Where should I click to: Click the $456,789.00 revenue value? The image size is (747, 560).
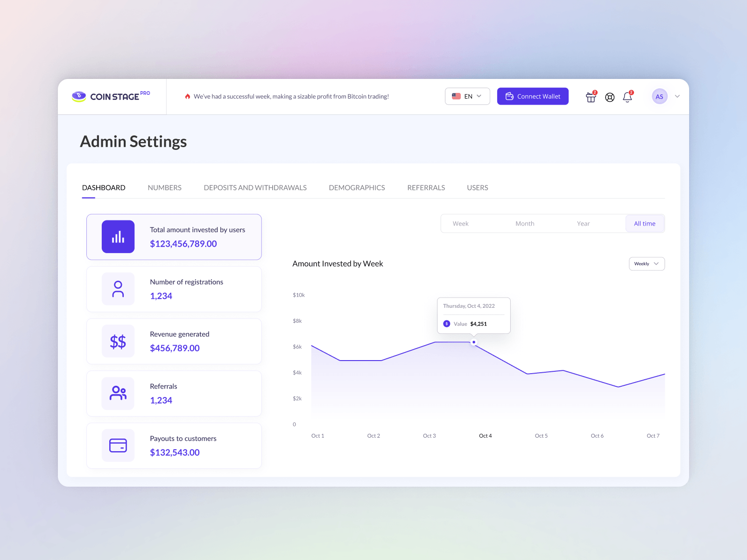pos(175,348)
